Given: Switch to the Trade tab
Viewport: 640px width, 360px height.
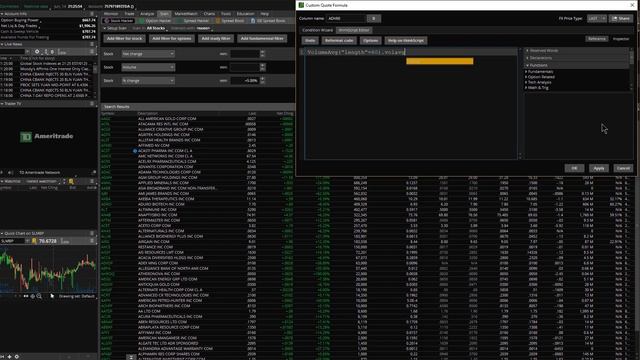Looking at the screenshot, I should pyautogui.click(x=129, y=13).
